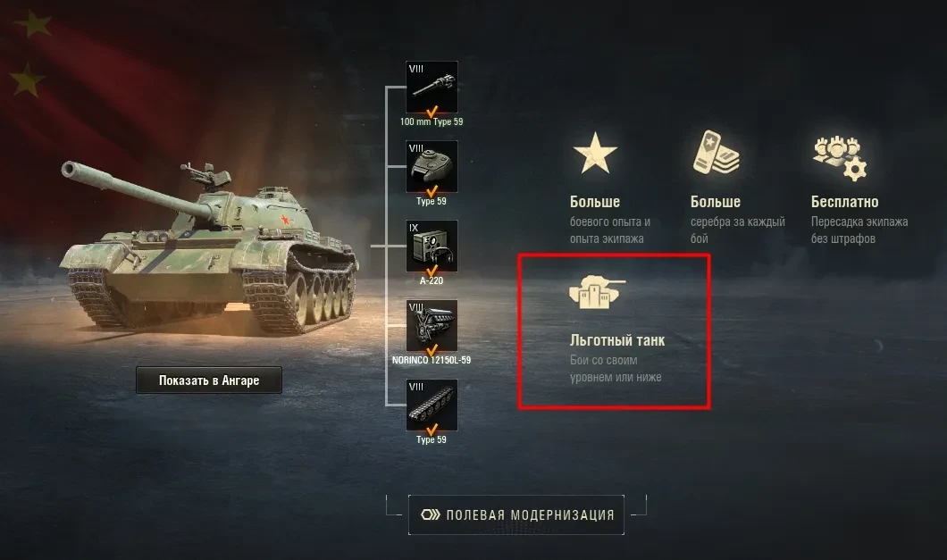Click the checkmark on the 100 mm gun module
This screenshot has width=947, height=560.
point(432,113)
